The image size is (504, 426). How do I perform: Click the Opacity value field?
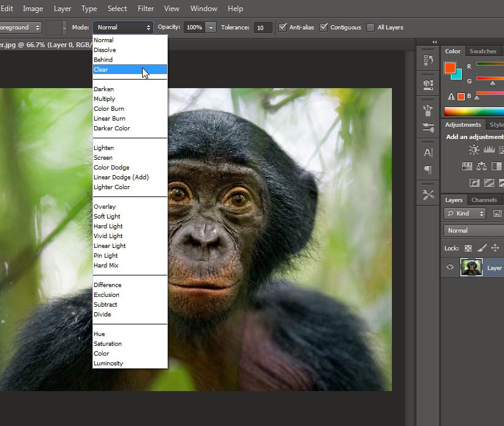click(195, 28)
